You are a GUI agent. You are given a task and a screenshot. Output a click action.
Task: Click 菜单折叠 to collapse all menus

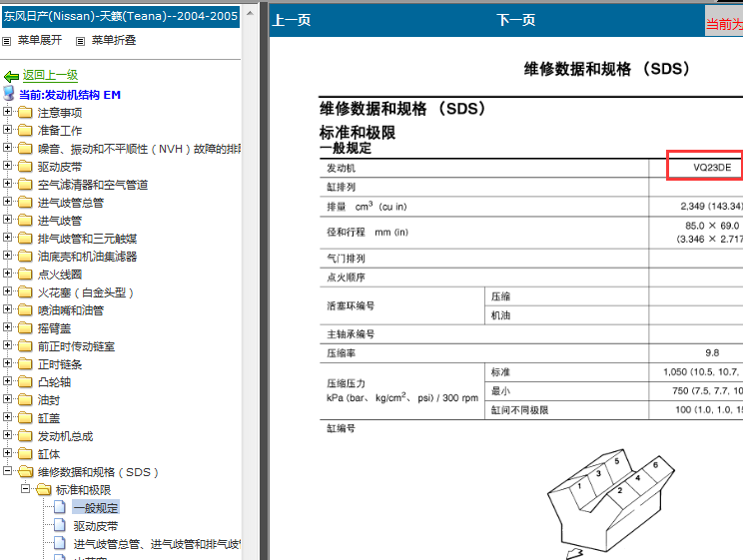tap(114, 40)
